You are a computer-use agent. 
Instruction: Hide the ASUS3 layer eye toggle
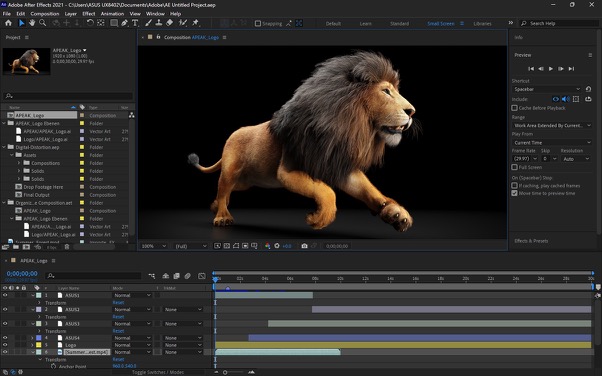point(5,324)
